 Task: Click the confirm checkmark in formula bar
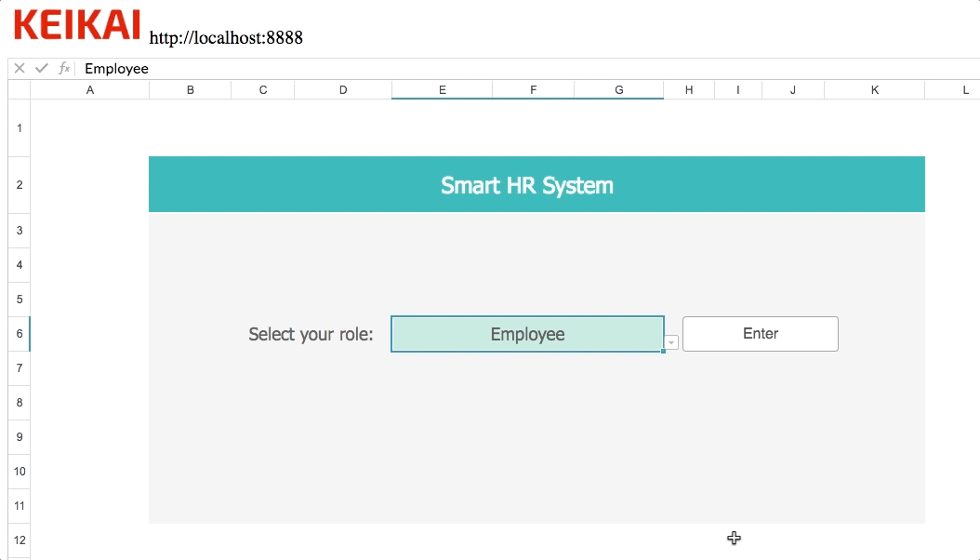click(41, 68)
